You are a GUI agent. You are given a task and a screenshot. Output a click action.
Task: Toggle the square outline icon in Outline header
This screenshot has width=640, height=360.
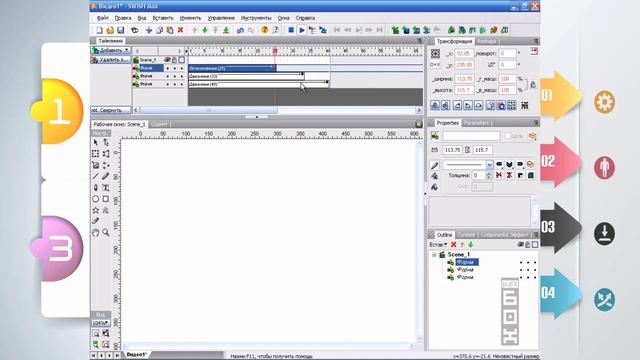[x=535, y=244]
